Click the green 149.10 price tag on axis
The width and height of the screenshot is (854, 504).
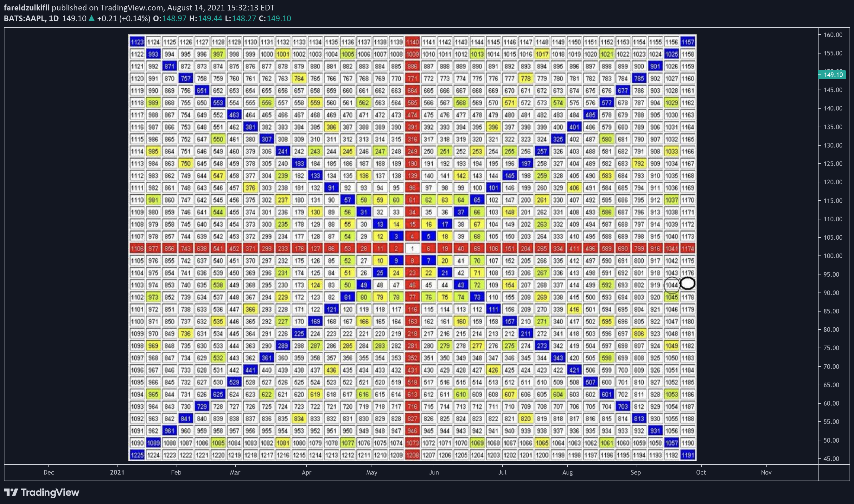click(x=832, y=75)
